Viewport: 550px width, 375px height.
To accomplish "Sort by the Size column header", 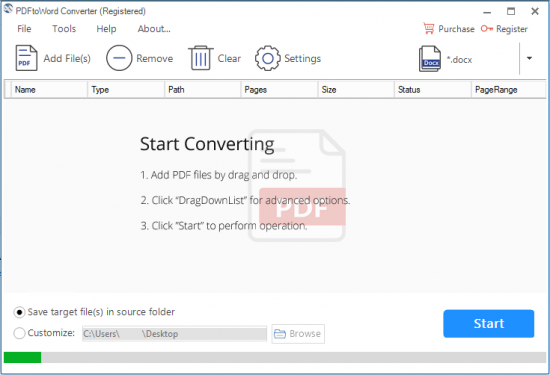I will tap(356, 89).
